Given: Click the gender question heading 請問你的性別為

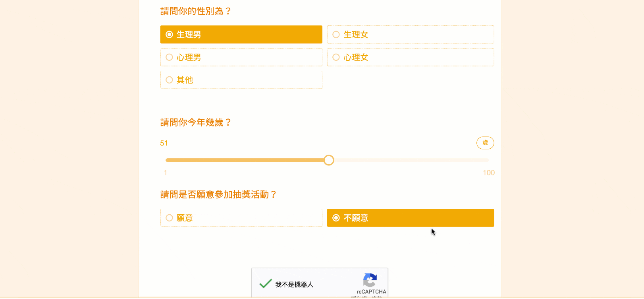Looking at the screenshot, I should click(x=195, y=11).
